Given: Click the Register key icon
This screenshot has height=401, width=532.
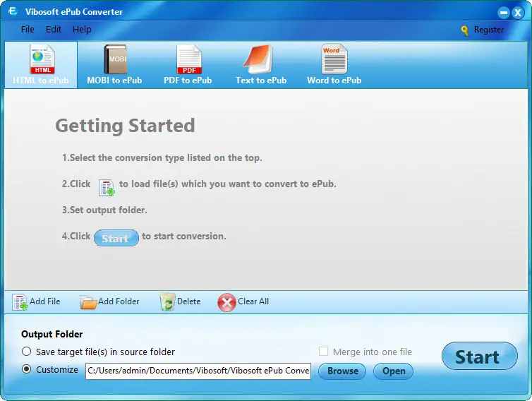Looking at the screenshot, I should (x=465, y=30).
